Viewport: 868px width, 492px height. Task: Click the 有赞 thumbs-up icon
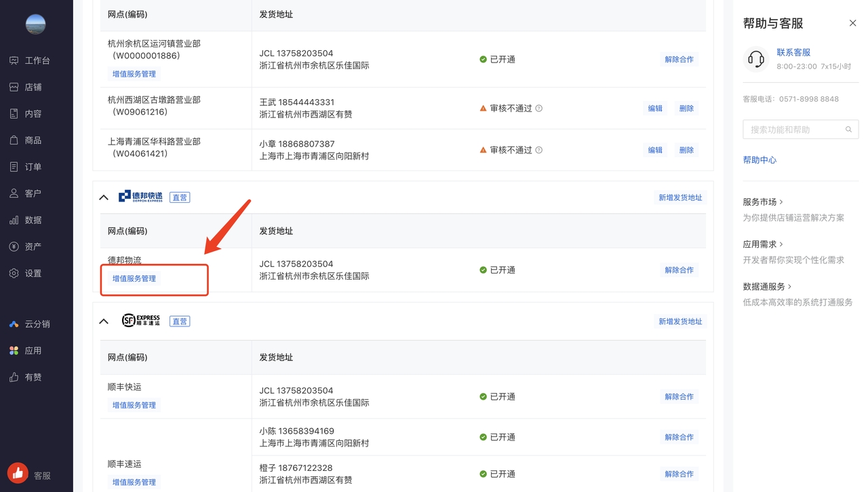pos(14,377)
